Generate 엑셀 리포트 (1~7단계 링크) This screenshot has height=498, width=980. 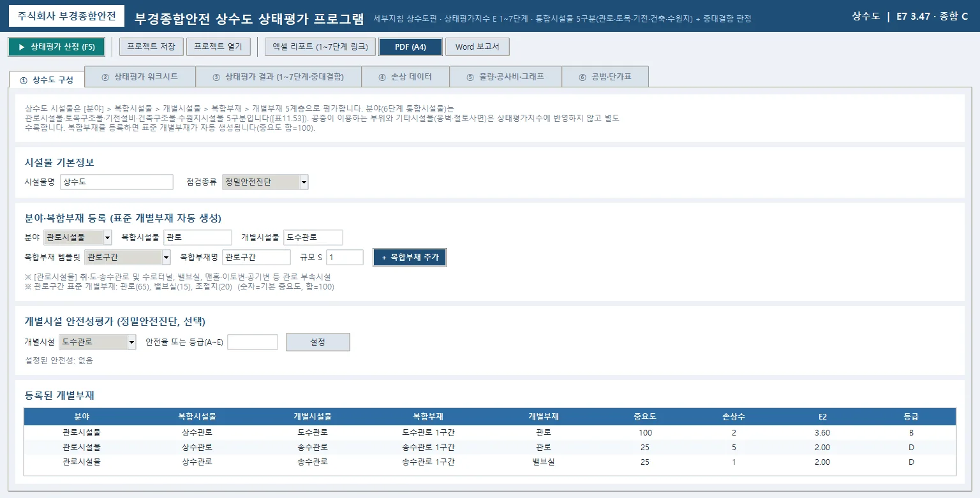click(320, 47)
